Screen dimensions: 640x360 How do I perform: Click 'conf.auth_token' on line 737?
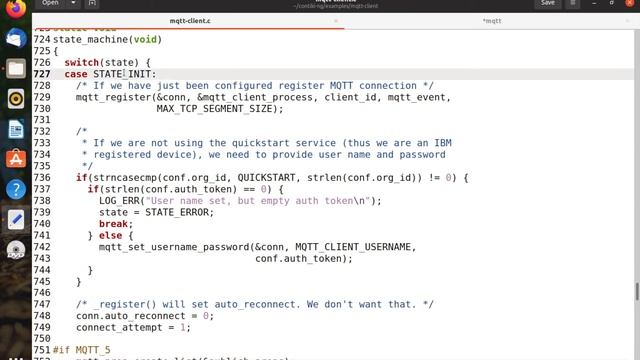coord(191,189)
